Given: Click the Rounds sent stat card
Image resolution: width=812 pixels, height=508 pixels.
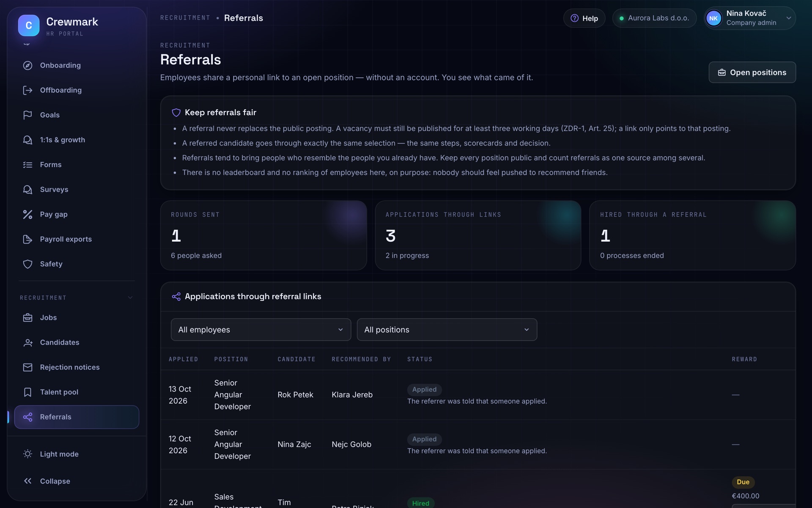Looking at the screenshot, I should point(263,235).
